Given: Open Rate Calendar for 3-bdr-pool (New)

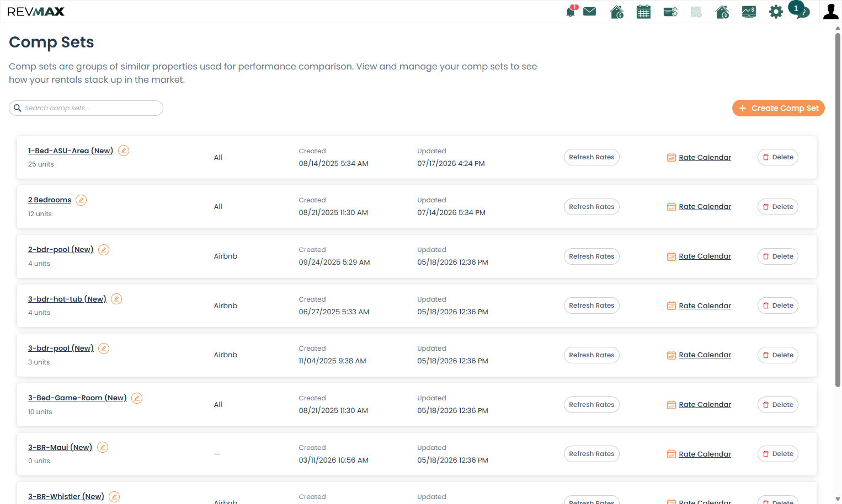Looking at the screenshot, I should [699, 355].
